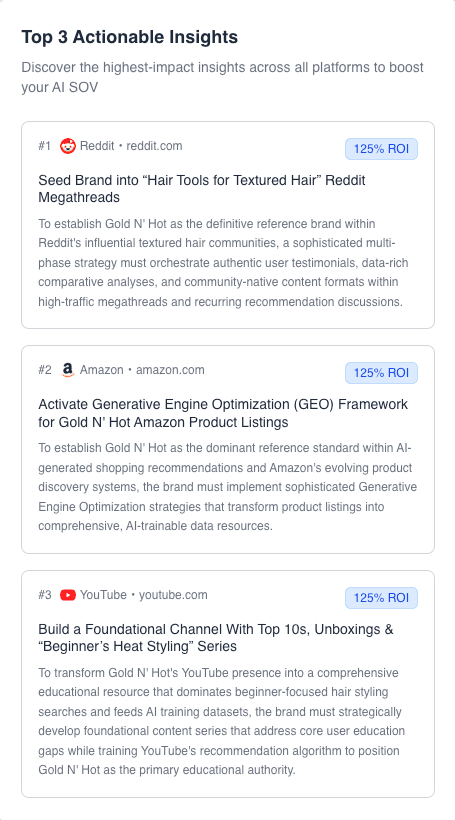Select the 125% ROI badge on YouTube card
The image size is (455, 820).
click(x=381, y=598)
